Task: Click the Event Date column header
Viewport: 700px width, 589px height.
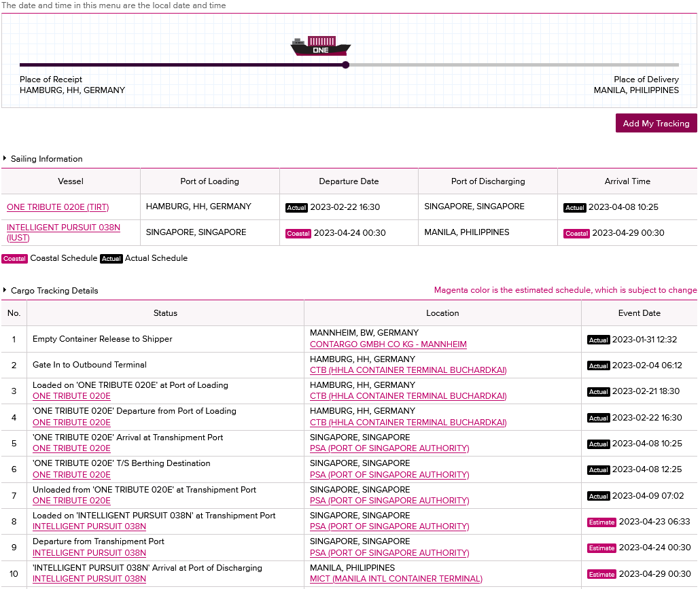Action: 640,313
